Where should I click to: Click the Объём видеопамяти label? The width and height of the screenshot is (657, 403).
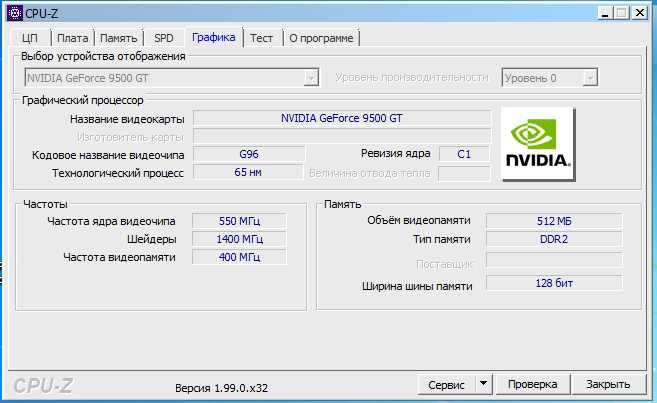(x=419, y=220)
